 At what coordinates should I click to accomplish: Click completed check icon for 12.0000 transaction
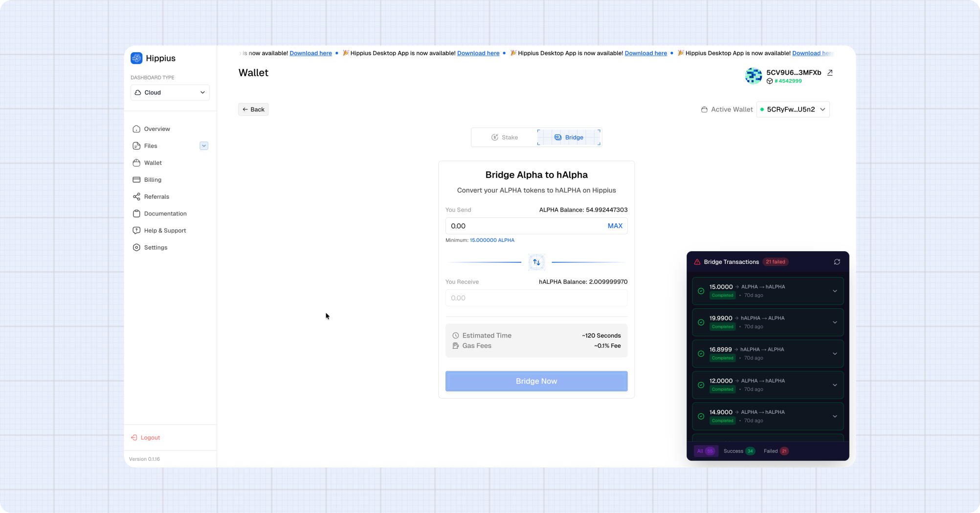click(701, 385)
